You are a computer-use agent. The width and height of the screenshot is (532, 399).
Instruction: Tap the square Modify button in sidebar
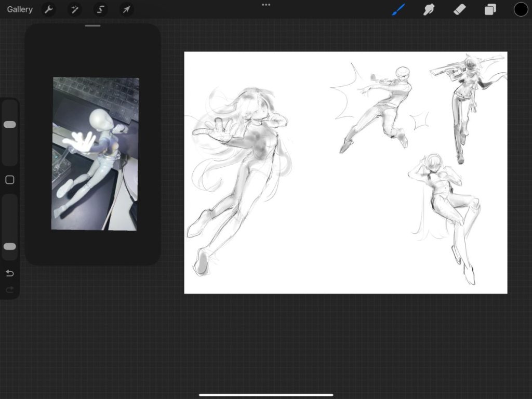tap(10, 180)
